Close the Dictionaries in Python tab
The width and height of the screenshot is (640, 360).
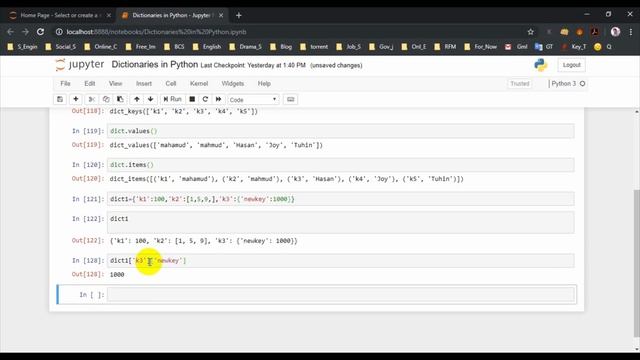click(221, 15)
